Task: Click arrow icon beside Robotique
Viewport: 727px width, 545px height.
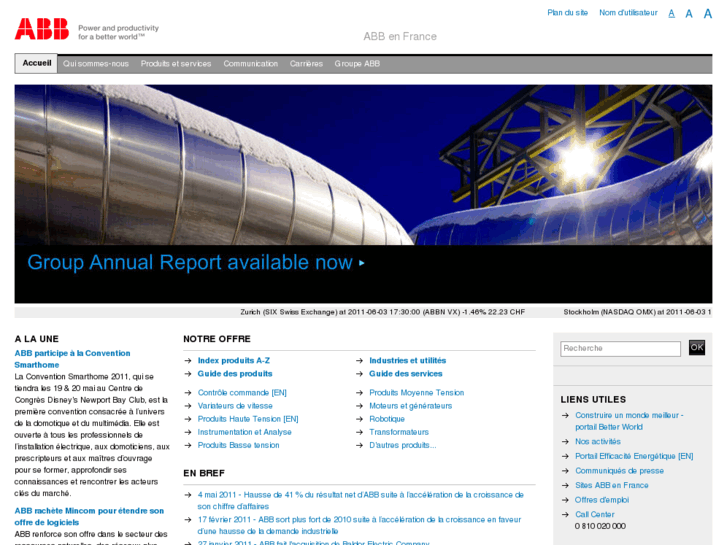Action: tap(359, 419)
